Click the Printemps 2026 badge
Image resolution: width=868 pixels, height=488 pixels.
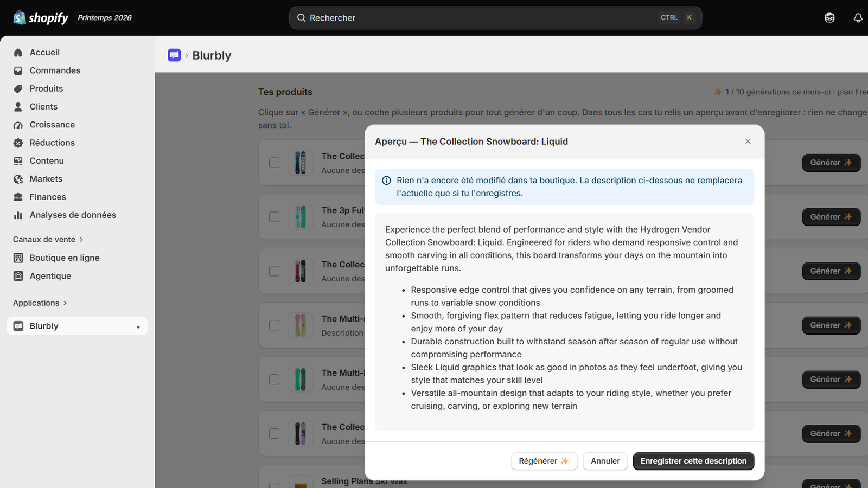tap(105, 18)
